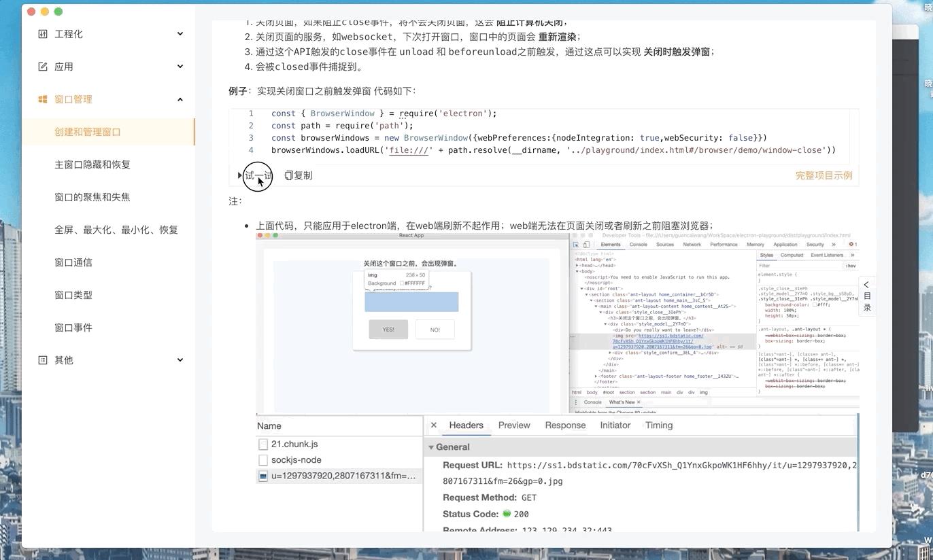The image size is (933, 560).
Task: Collapse the General section under Headers
Action: click(x=432, y=447)
